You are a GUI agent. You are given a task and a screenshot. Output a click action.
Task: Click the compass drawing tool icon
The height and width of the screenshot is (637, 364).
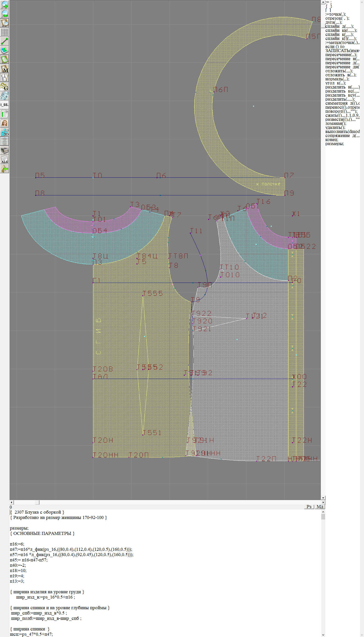pos(5,78)
